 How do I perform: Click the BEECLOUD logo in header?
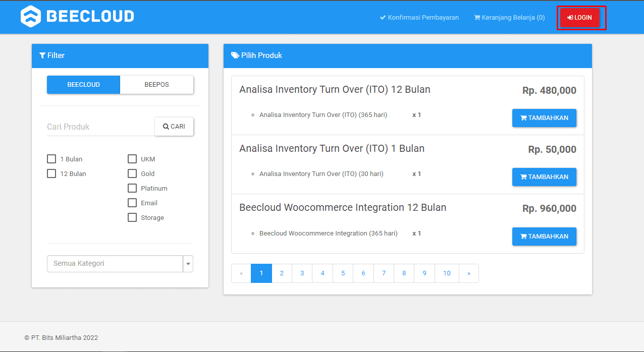tap(77, 16)
